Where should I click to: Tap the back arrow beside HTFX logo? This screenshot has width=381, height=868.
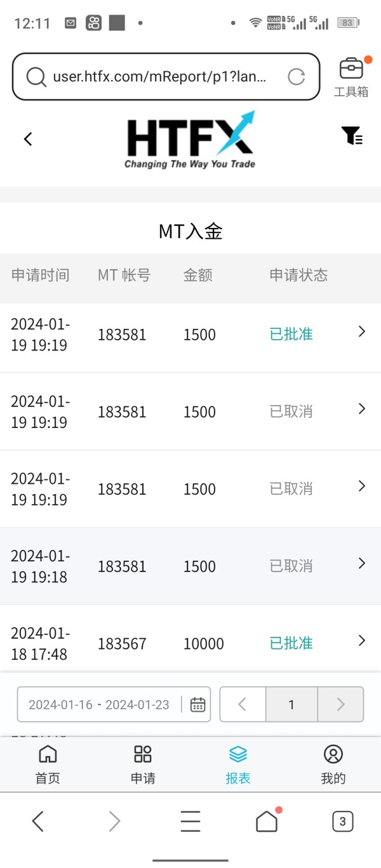click(28, 139)
